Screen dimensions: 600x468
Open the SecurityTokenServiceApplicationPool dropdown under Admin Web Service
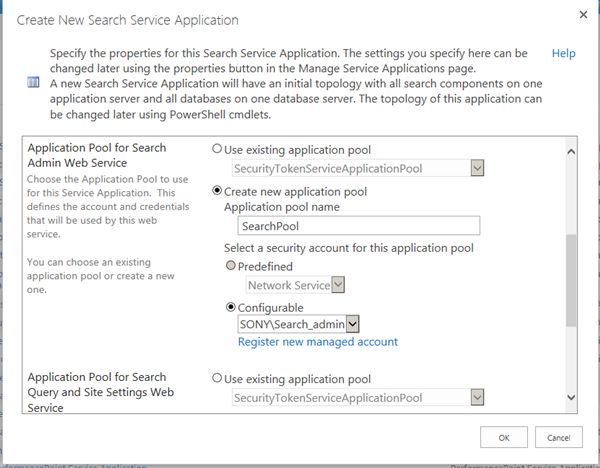click(358, 168)
